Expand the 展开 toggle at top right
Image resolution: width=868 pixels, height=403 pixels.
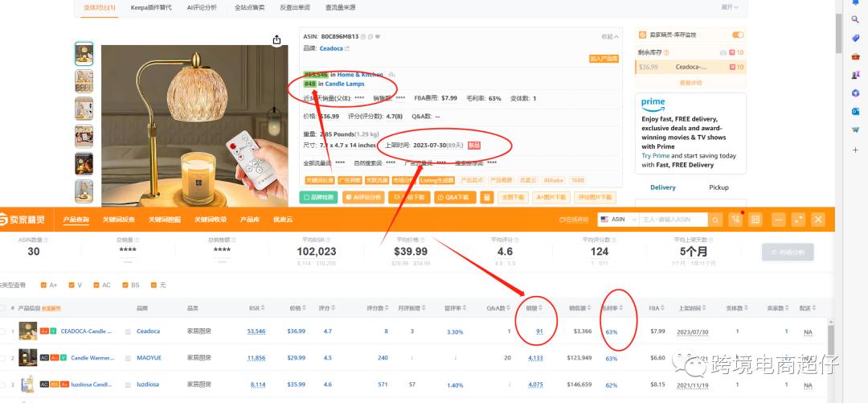pyautogui.click(x=730, y=7)
